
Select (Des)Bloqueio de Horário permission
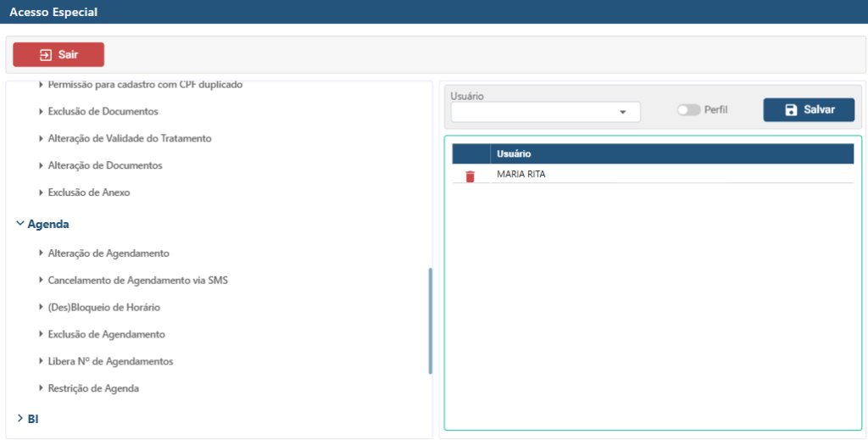click(x=103, y=308)
